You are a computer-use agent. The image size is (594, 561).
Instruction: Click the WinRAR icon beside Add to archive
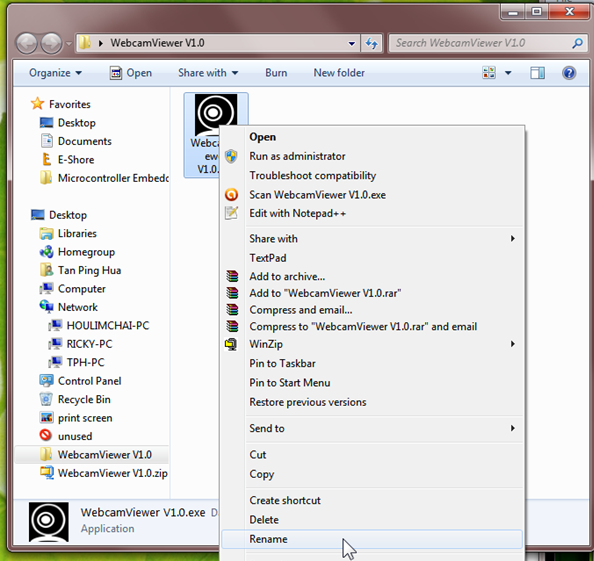tap(232, 276)
